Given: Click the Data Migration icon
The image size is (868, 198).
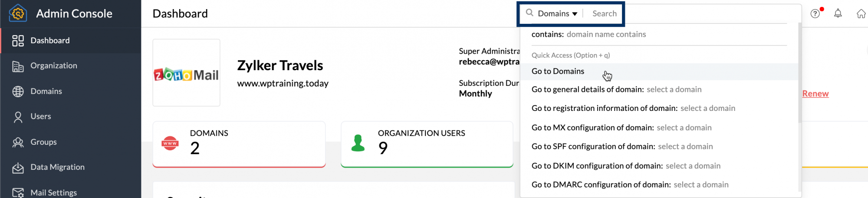Looking at the screenshot, I should pos(18,168).
